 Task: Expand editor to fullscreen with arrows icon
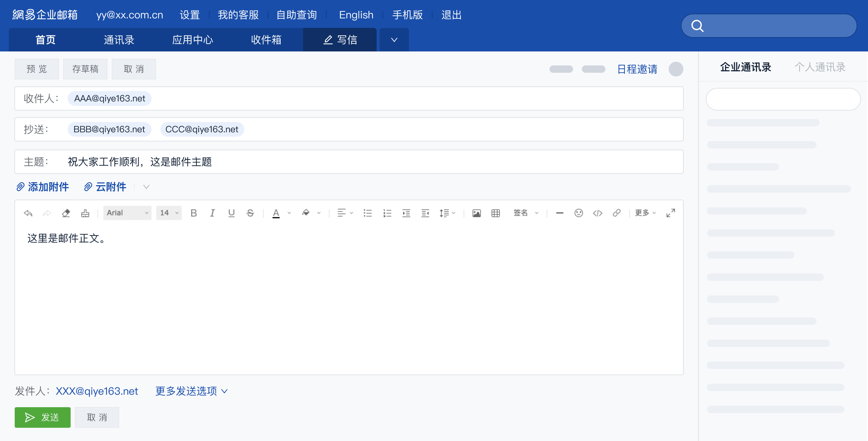[670, 213]
